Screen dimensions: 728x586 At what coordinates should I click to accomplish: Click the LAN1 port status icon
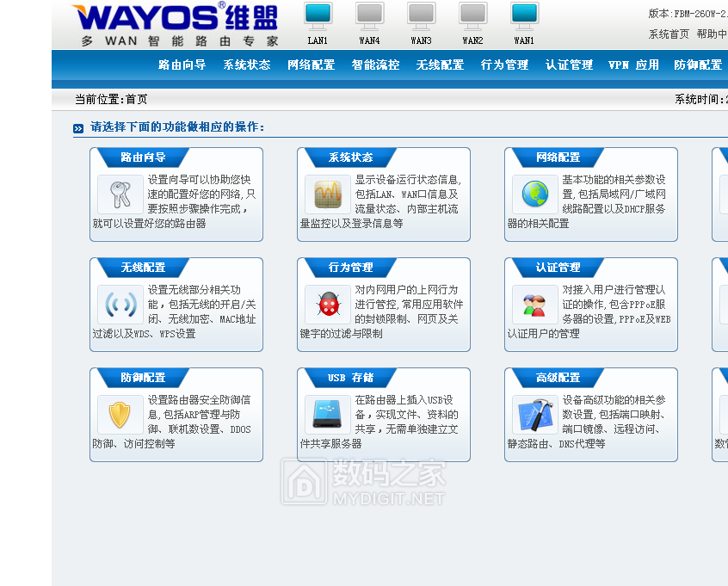(x=318, y=17)
